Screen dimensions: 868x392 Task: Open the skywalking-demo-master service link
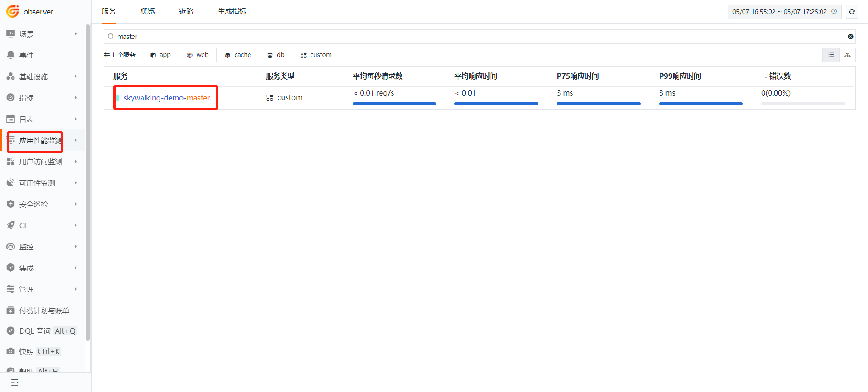tap(167, 98)
